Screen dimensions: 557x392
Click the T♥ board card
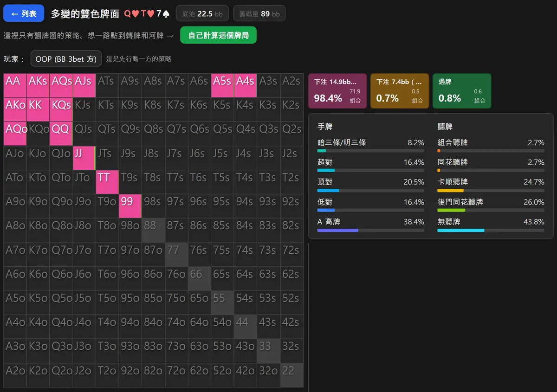148,14
